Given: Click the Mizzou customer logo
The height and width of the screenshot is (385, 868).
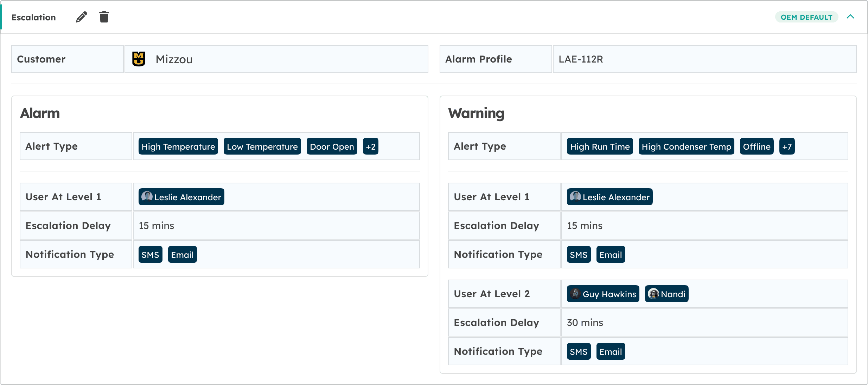Looking at the screenshot, I should click(139, 59).
